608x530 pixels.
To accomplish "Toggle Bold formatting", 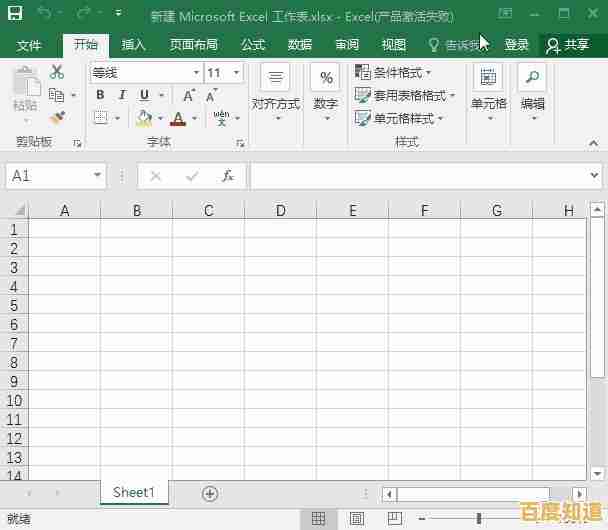I will coord(100,95).
